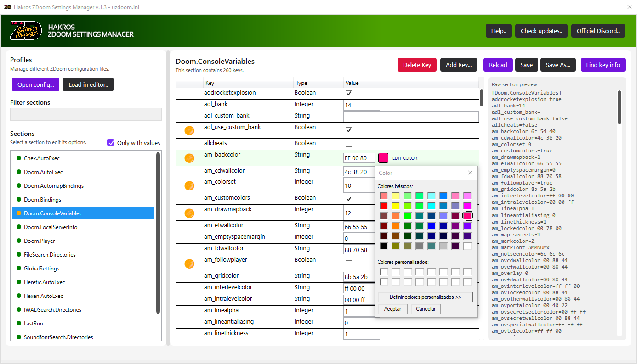Enable the am_followplayer checkbox
Screen dimensions: 637x364
[x=349, y=263]
